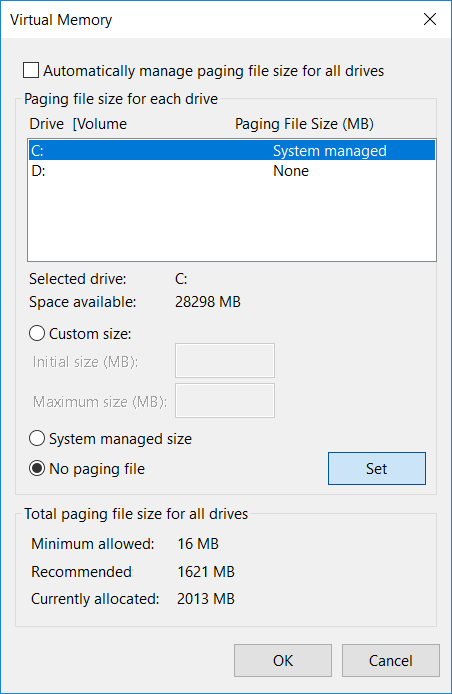
Task: Click the 28298 MB space available value
Action: point(208,302)
